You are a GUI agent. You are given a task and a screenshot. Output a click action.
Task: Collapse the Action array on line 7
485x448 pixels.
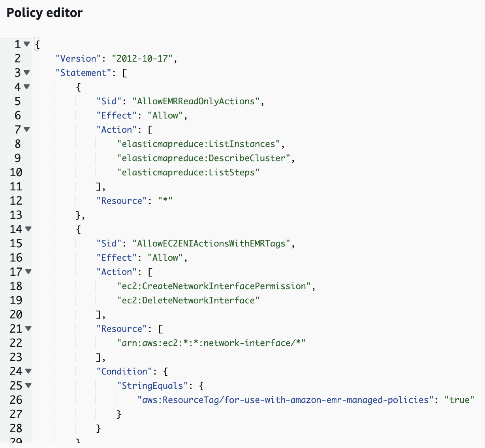pyautogui.click(x=27, y=130)
